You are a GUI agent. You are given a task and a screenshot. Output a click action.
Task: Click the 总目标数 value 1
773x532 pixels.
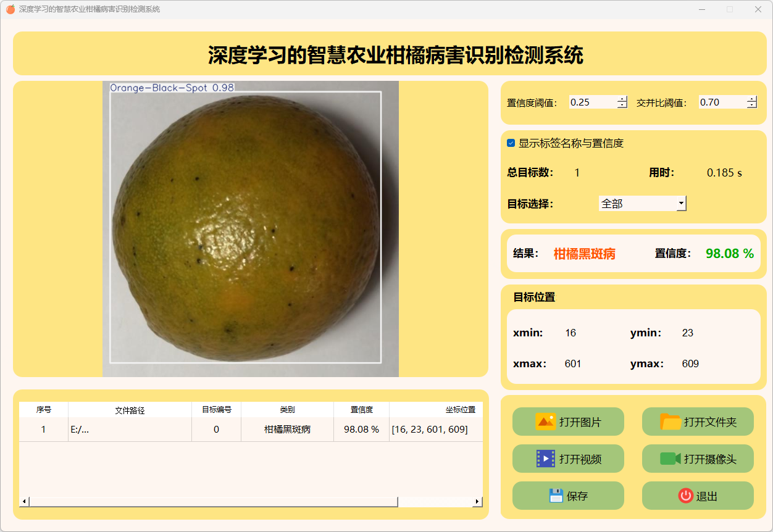point(577,173)
